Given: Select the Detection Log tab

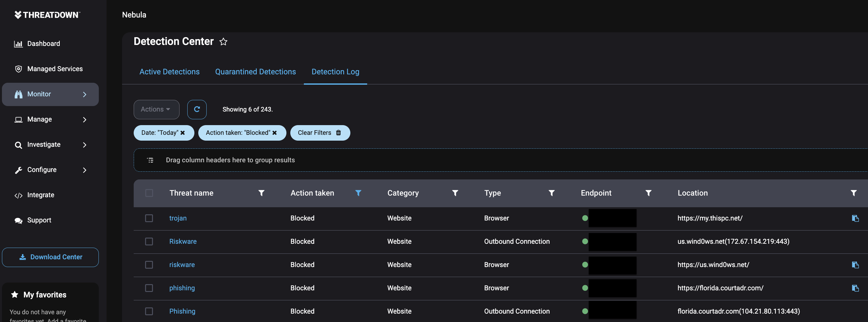Looking at the screenshot, I should [335, 72].
